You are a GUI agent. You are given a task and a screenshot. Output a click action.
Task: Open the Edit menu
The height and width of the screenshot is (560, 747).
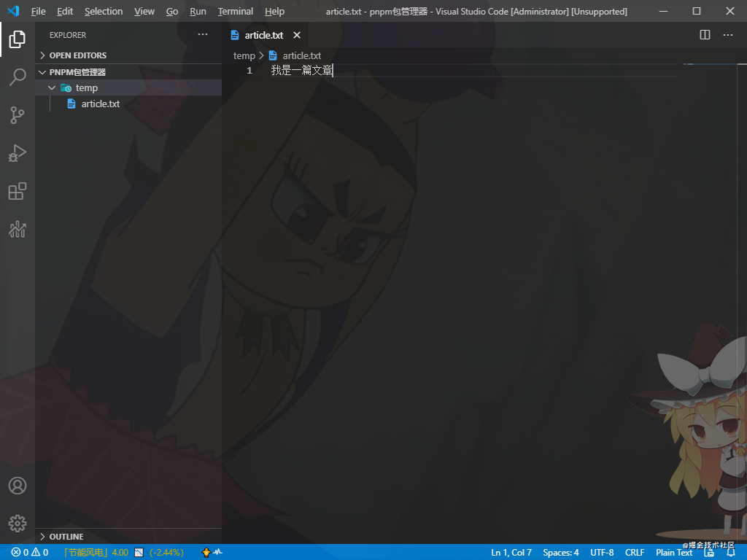[x=65, y=11]
